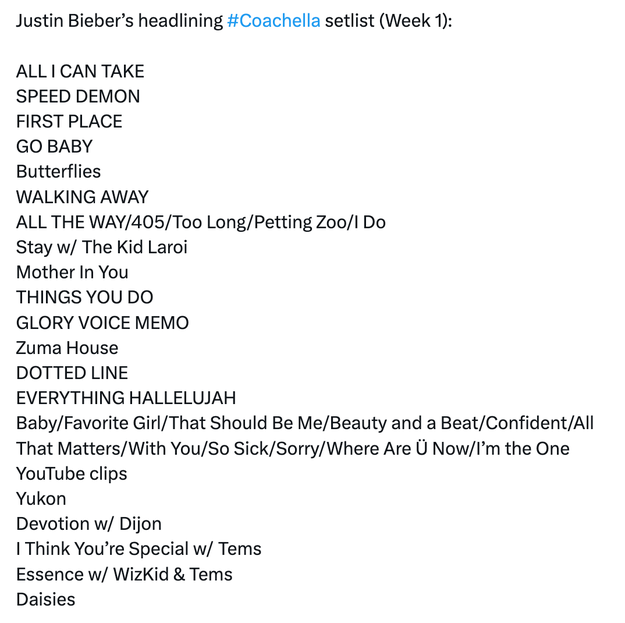The image size is (625, 623).
Task: Click the Essence w/ WizKid & Tems line
Action: click(124, 574)
